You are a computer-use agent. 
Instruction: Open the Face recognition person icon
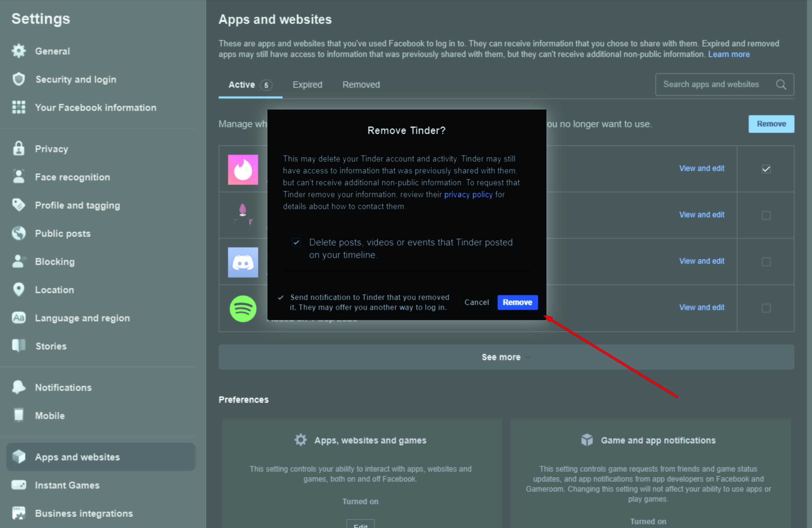19,177
